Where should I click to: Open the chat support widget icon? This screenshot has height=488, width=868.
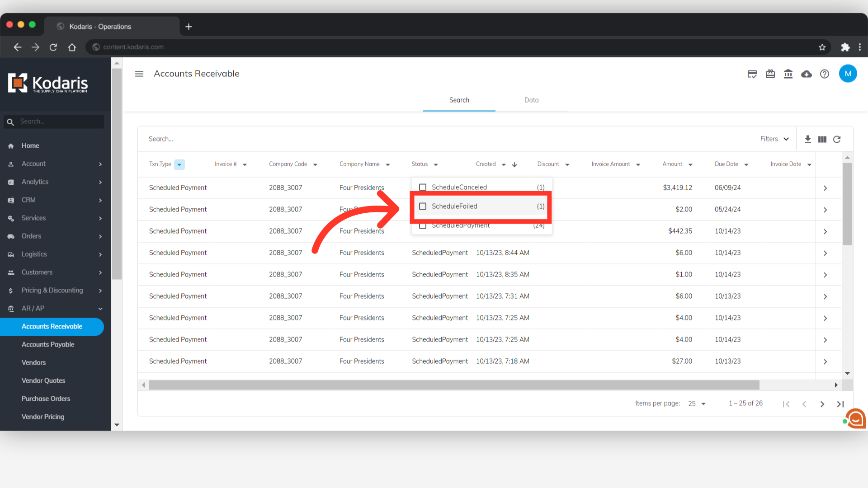[x=855, y=419]
